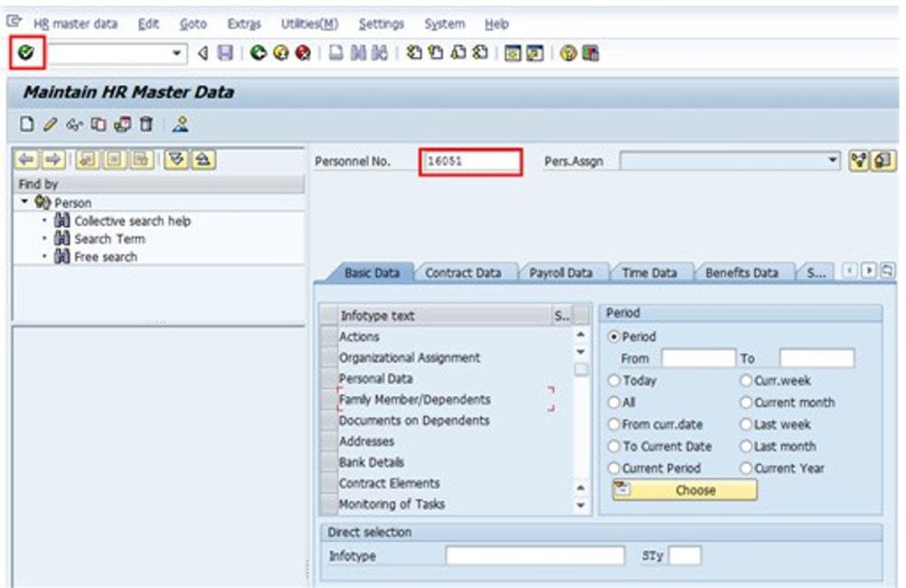Viewport: 906px width, 588px height.
Task: Click the STy subtype field
Action: [x=685, y=555]
